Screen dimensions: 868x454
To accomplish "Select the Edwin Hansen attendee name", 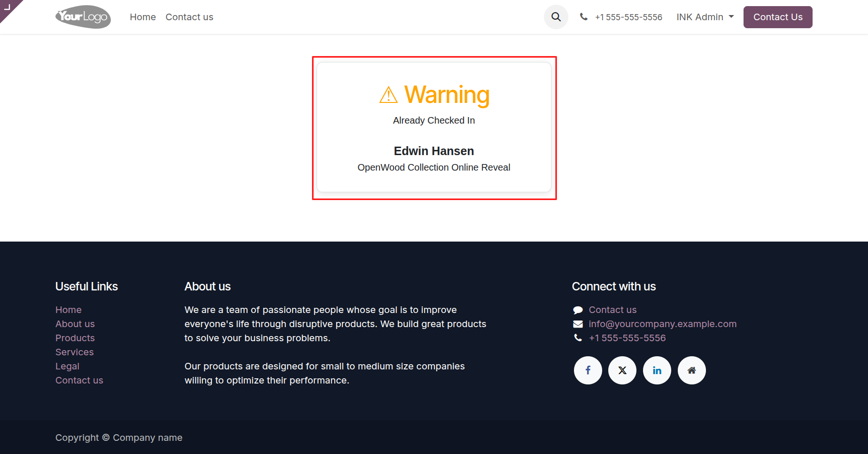I will coord(434,151).
